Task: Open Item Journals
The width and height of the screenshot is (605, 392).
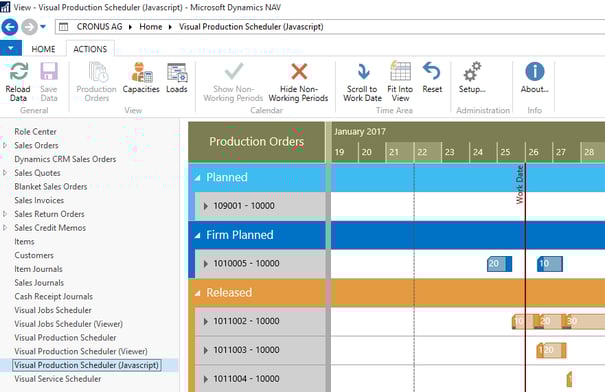Action: [x=38, y=269]
